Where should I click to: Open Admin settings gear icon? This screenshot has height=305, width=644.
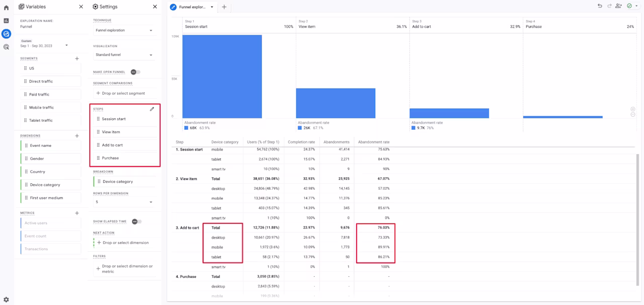click(6, 299)
